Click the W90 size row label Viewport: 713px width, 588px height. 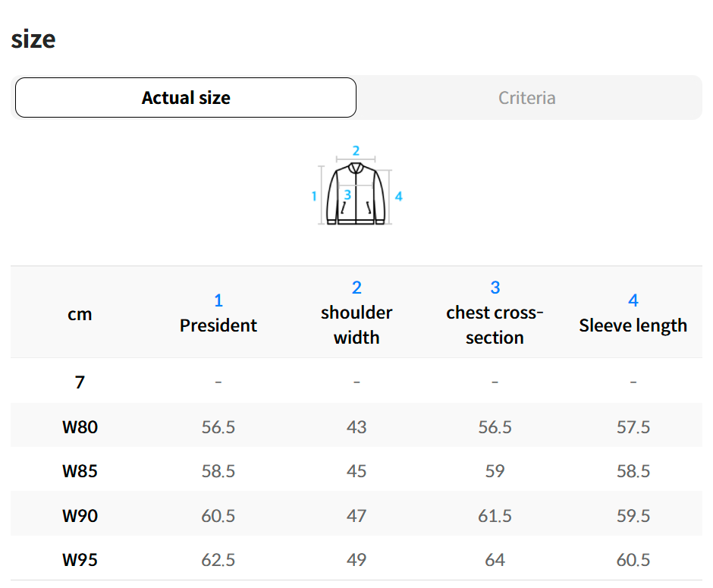point(80,516)
